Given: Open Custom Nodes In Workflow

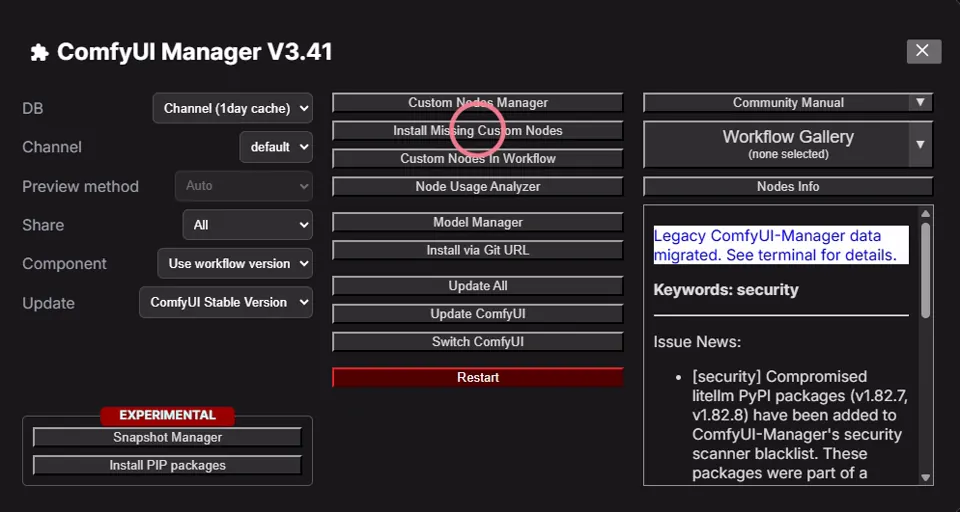Looking at the screenshot, I should (x=478, y=159).
